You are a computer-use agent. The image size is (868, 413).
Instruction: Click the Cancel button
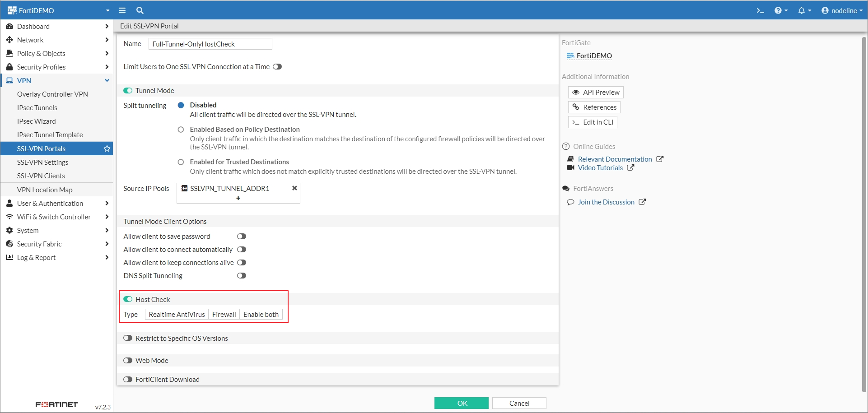click(519, 403)
